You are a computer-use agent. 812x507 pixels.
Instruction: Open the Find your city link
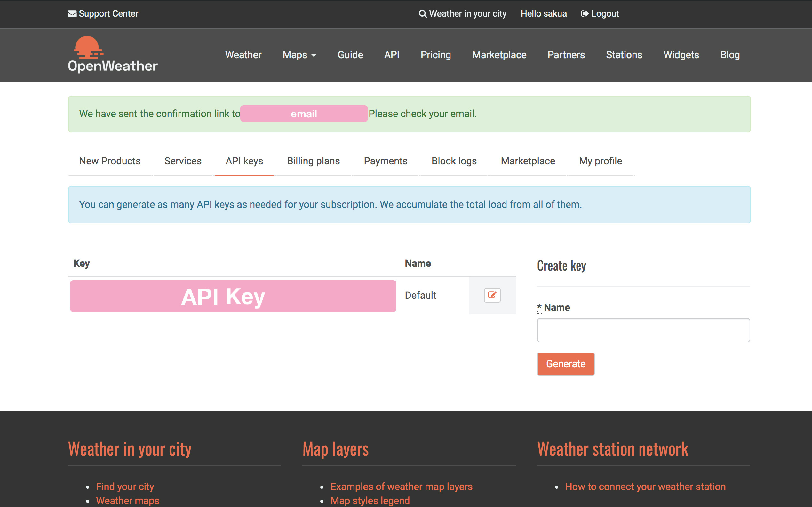point(125,487)
